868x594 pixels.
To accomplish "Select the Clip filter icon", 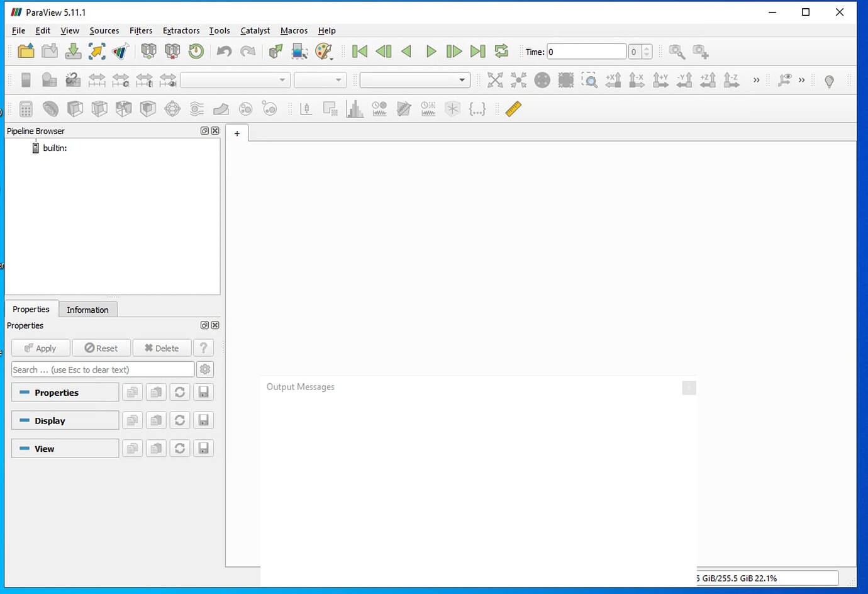I will click(x=75, y=108).
